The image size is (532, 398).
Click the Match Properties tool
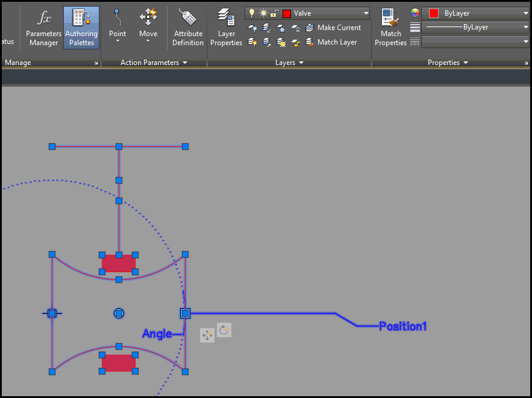tap(390, 28)
